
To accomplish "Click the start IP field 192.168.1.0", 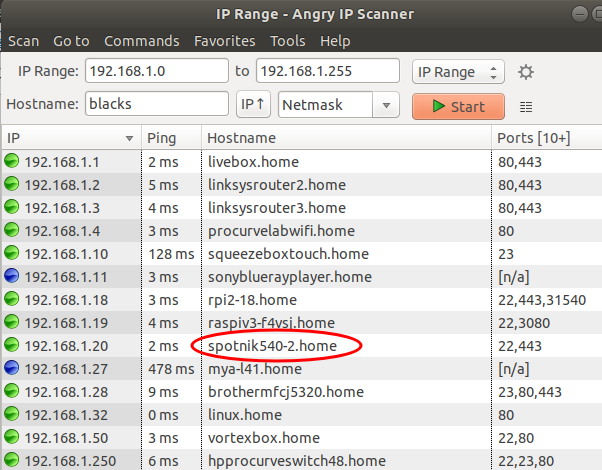I will point(157,71).
